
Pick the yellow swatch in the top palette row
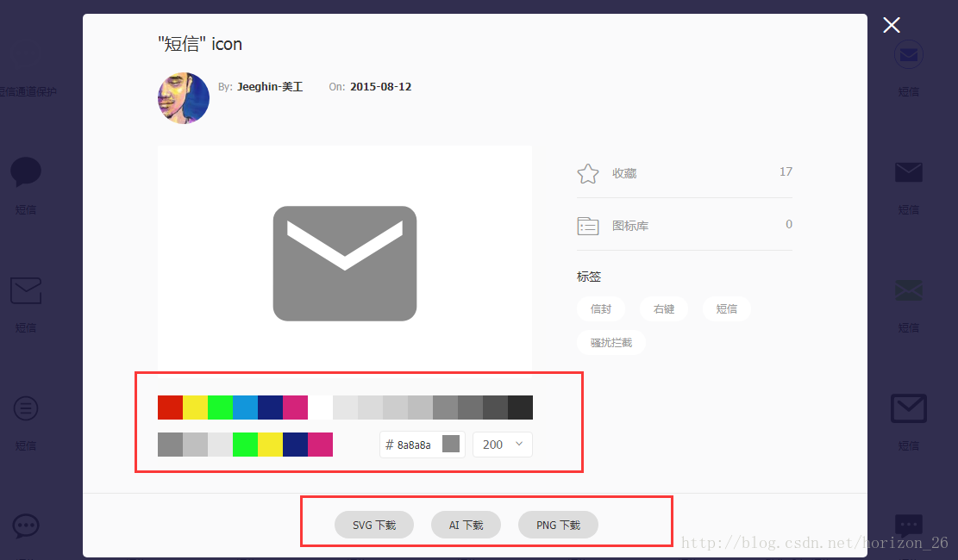pos(195,408)
